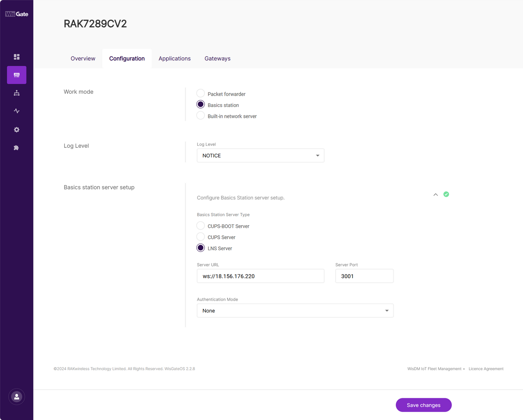This screenshot has height=420, width=523.
Task: Click the Configure Basics Station server setup text
Action: [241, 198]
